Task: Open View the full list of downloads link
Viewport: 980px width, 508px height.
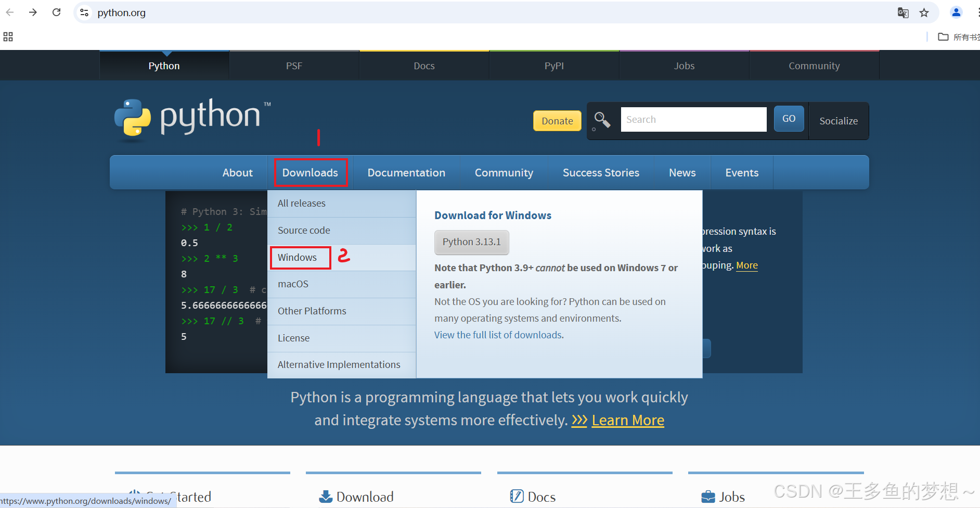Action: (498, 335)
